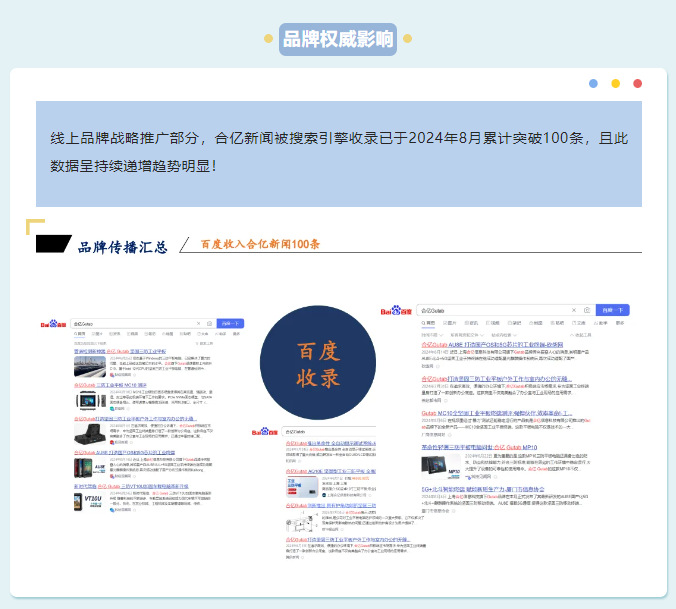
Task: Open 站点内检索 filter dropdown in right screenshot
Action: point(504,335)
